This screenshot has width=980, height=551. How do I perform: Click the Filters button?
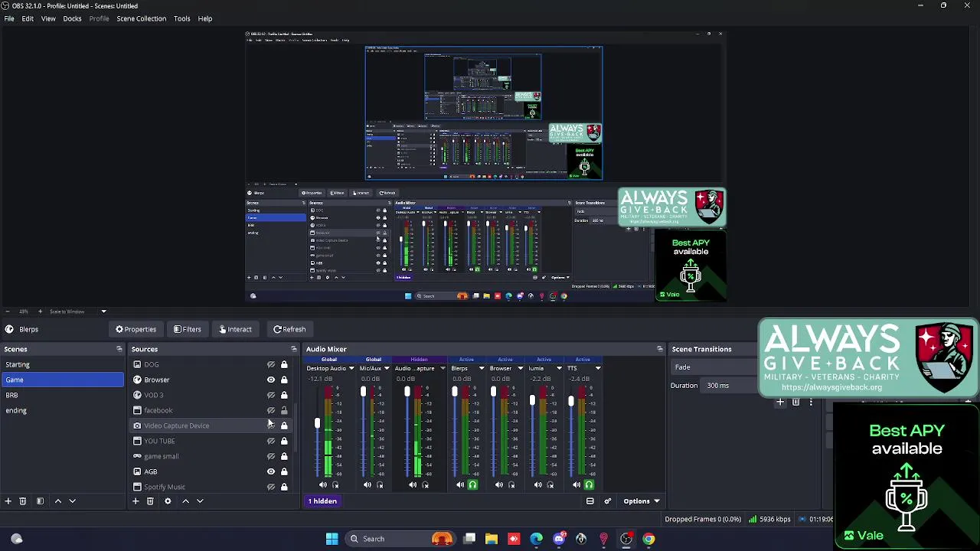point(187,329)
